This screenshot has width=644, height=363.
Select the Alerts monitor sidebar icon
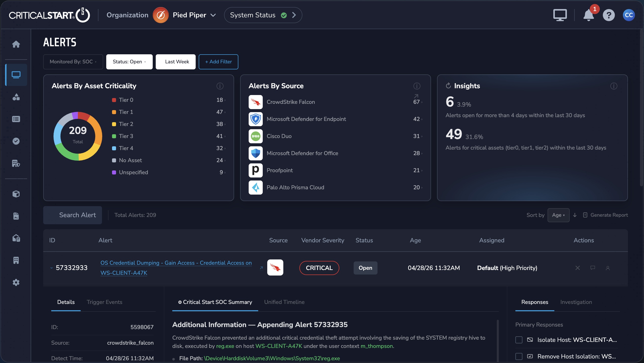pyautogui.click(x=16, y=75)
